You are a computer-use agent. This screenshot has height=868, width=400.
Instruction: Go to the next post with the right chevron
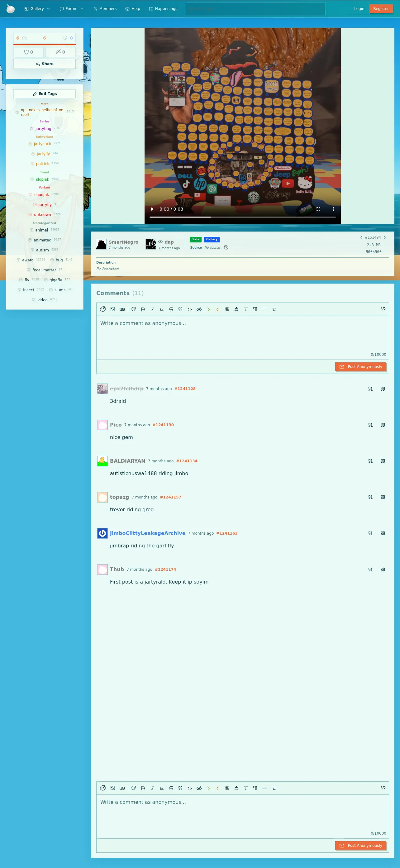(384, 237)
